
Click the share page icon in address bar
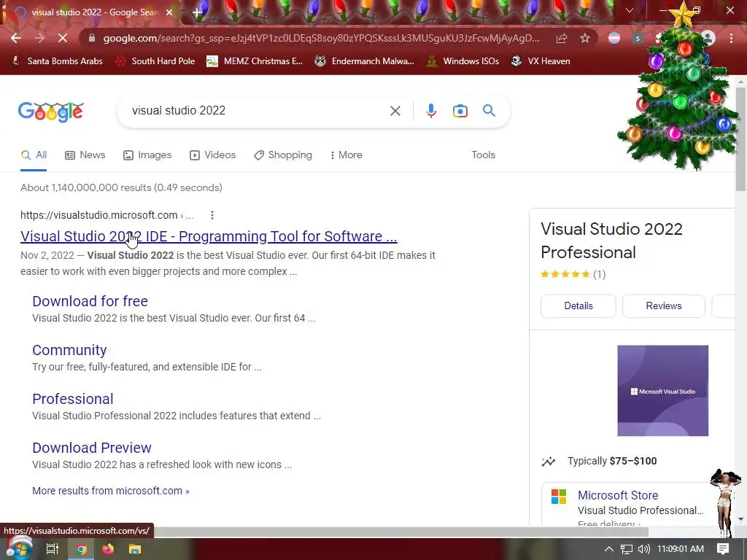pos(562,38)
